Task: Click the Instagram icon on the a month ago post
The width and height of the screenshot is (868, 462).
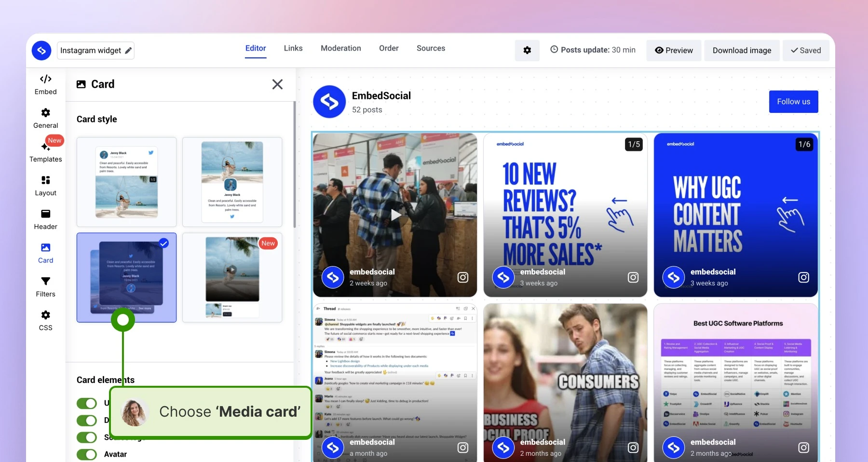Action: 463,448
